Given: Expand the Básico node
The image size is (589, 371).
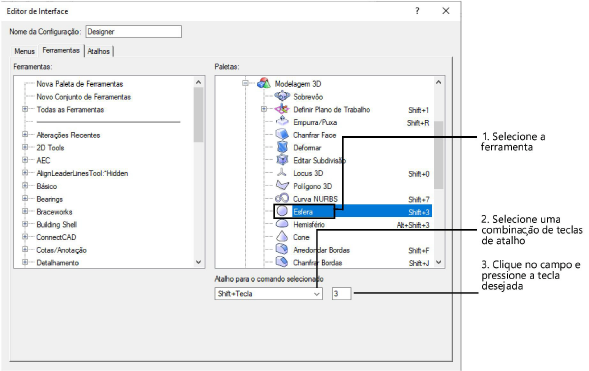Looking at the screenshot, I should point(25,186).
